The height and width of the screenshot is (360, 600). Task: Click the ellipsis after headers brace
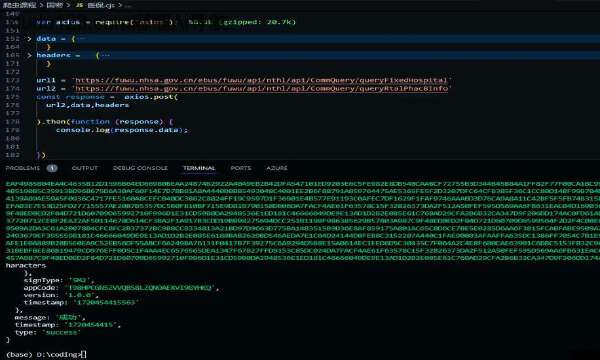click(x=106, y=55)
